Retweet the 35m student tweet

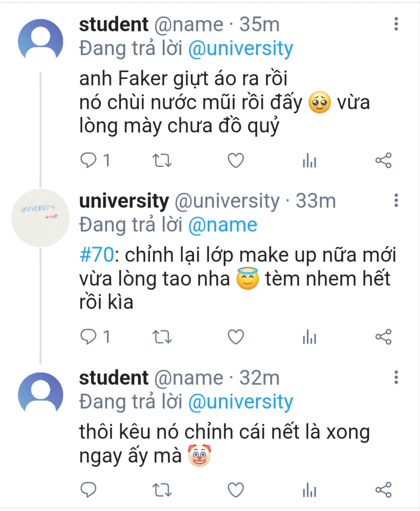pyautogui.click(x=162, y=160)
